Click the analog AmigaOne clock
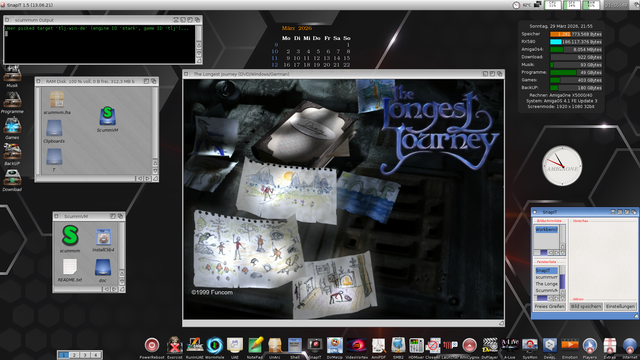 click(562, 166)
